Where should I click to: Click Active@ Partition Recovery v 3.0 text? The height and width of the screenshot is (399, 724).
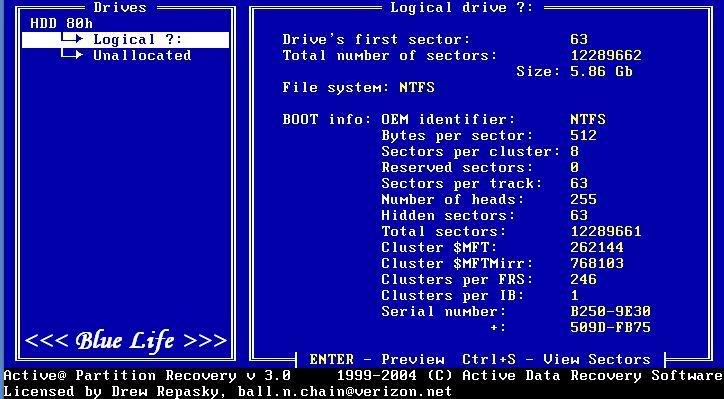pyautogui.click(x=147, y=375)
